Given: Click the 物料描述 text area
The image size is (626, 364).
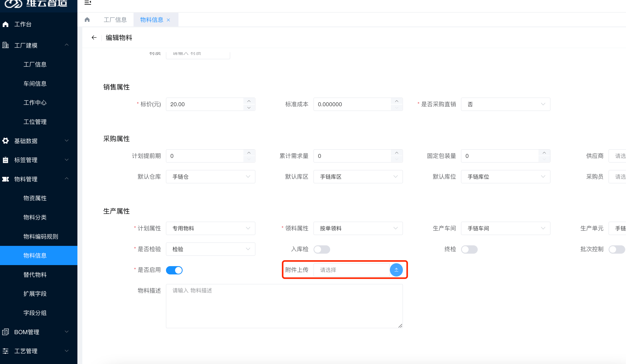Looking at the screenshot, I should pos(284,306).
